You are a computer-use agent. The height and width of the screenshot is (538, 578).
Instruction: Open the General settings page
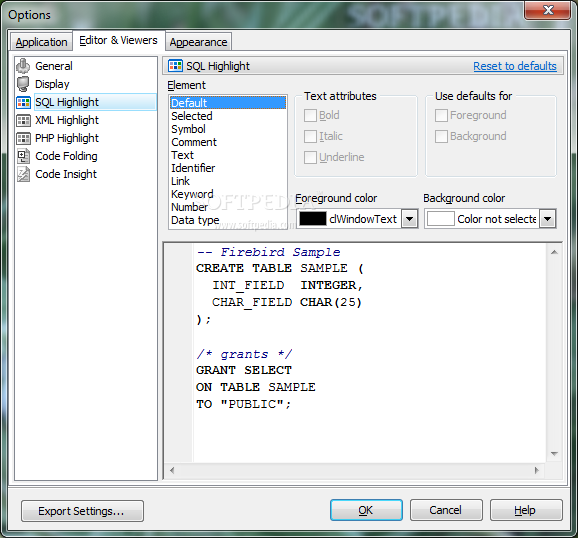[54, 66]
